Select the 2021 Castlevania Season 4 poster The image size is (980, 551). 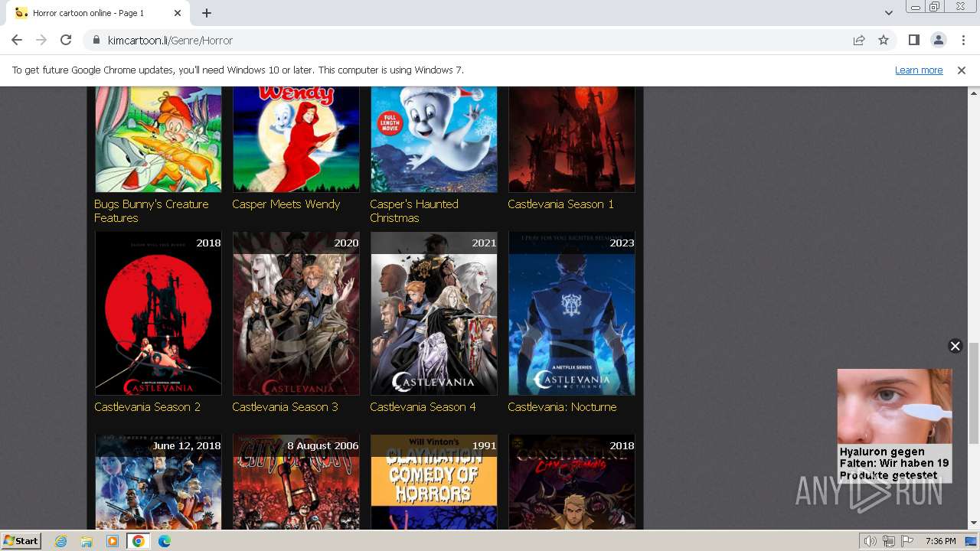click(x=433, y=314)
